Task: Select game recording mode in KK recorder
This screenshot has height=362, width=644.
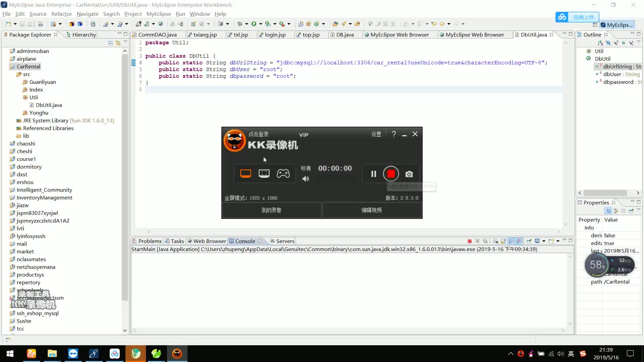Action: tap(283, 174)
